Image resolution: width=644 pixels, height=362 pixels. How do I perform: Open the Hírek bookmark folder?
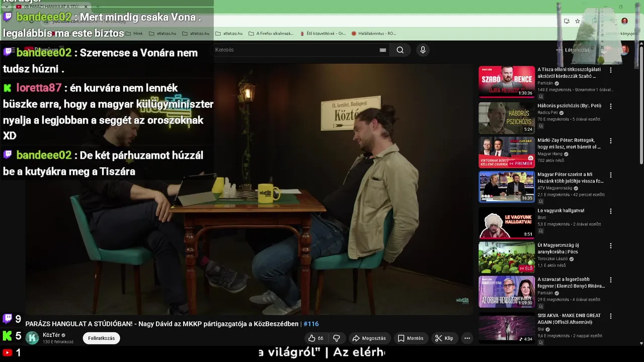click(x=133, y=34)
